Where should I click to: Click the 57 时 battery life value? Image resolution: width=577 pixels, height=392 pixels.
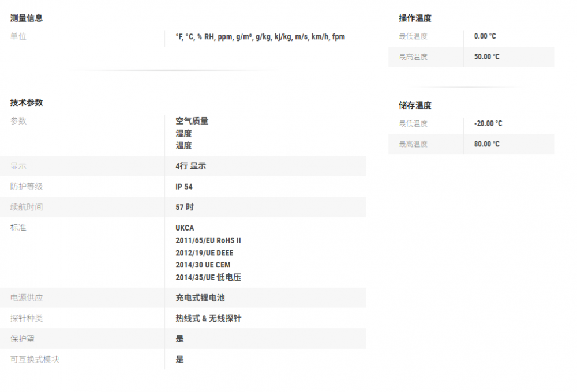coord(185,207)
